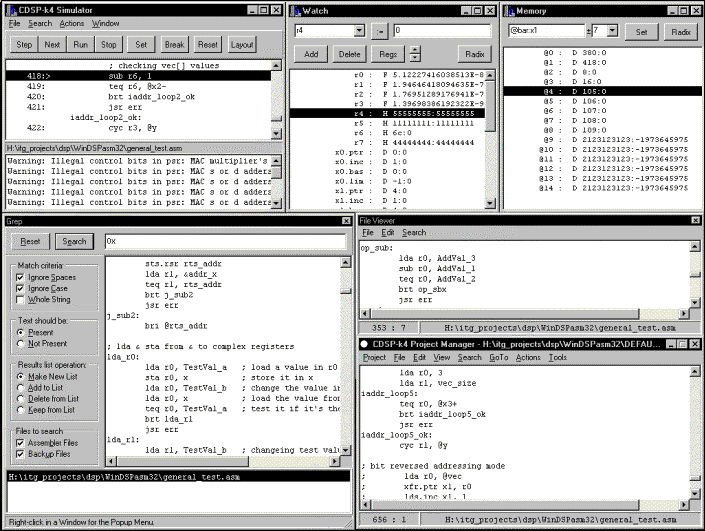Click the Next button in Simulator
Screen dimensions: 705x531
point(52,45)
